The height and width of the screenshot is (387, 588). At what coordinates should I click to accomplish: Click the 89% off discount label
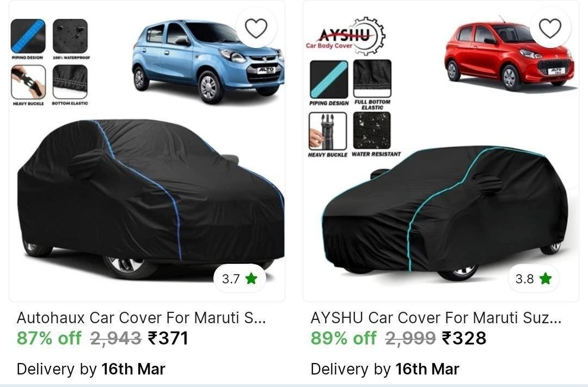point(344,338)
